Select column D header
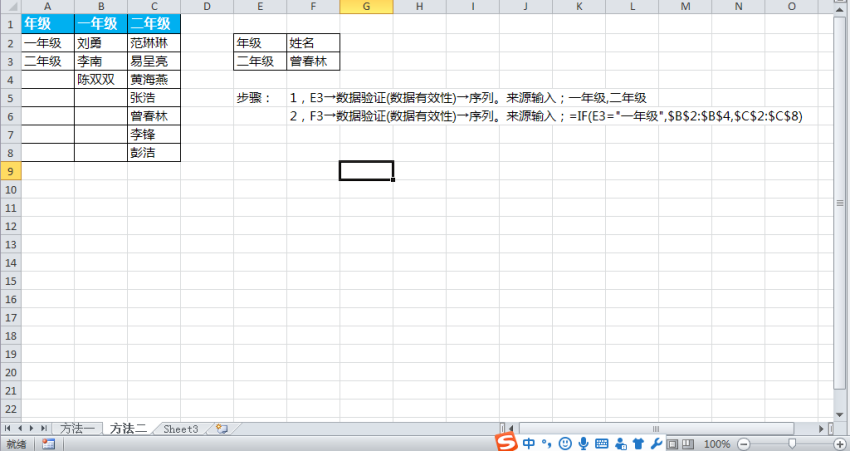Screen dimensions: 850x451 click(207, 7)
